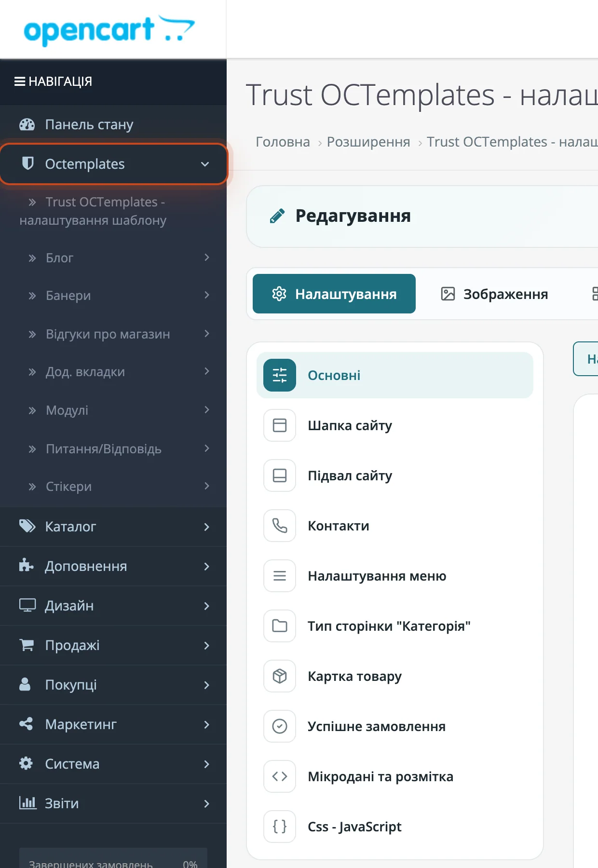Screen dimensions: 598x868
Task: Expand the Блог submenu arrow
Action: point(207,258)
